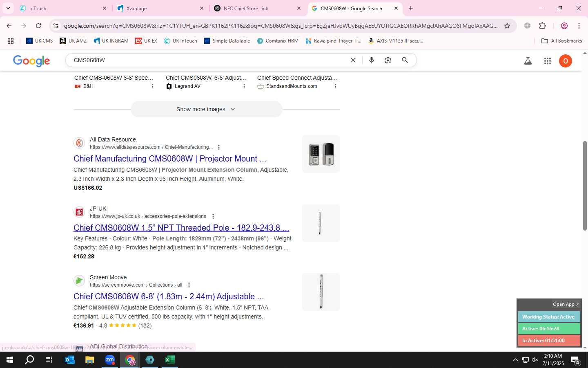Click the muted volume tray icon
Viewport: 588px width, 368px height.
point(535,360)
